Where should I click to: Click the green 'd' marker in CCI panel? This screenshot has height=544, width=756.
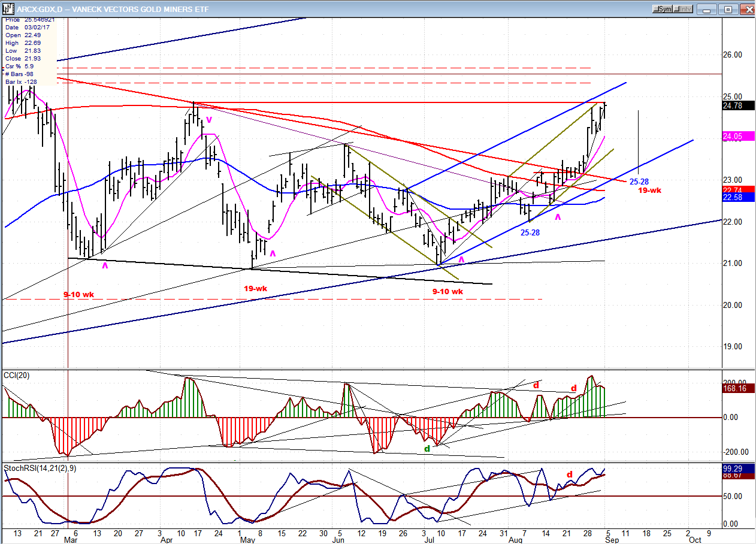[427, 448]
